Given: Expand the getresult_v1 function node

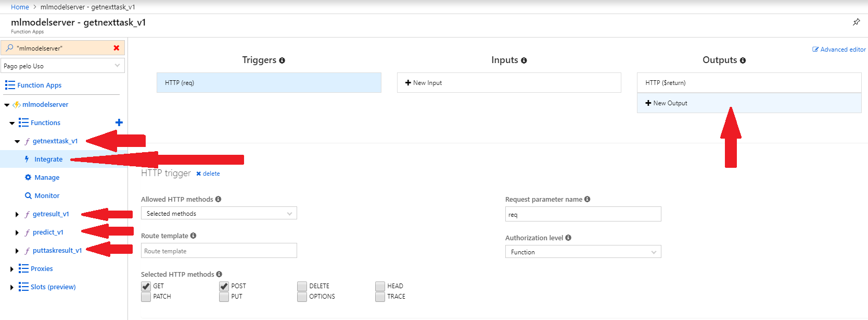Looking at the screenshot, I should coord(17,214).
